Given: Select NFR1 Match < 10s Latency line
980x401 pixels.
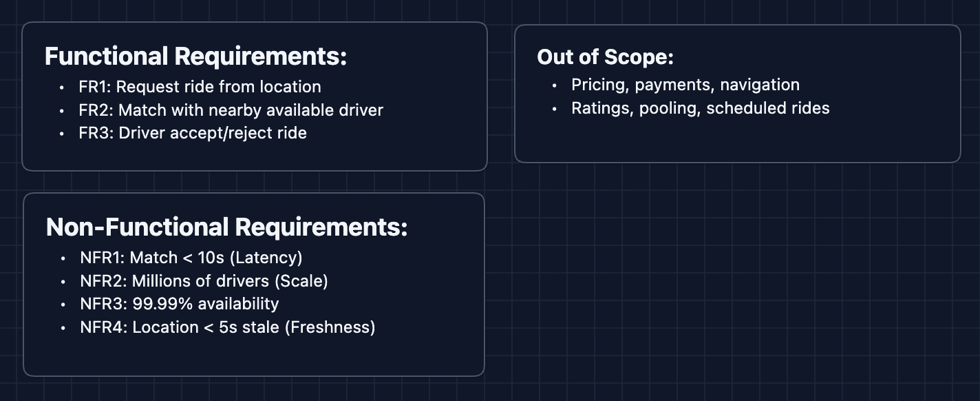Looking at the screenshot, I should tap(191, 258).
